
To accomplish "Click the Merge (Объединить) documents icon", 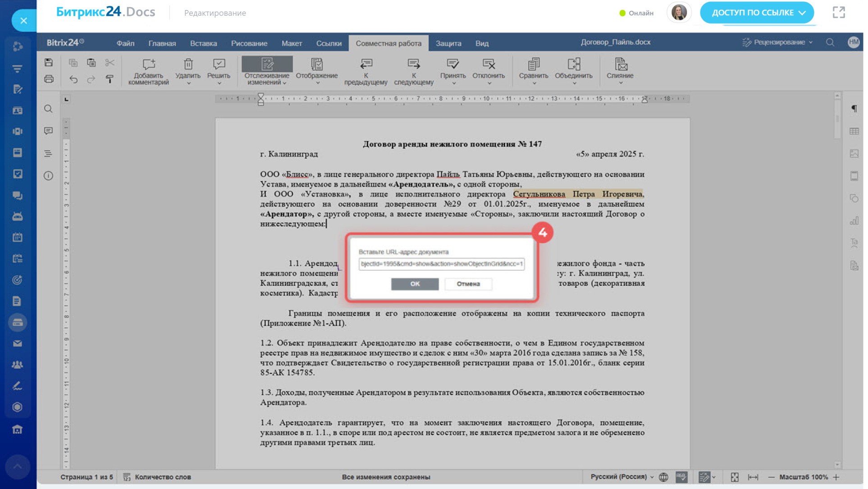I will [x=573, y=64].
